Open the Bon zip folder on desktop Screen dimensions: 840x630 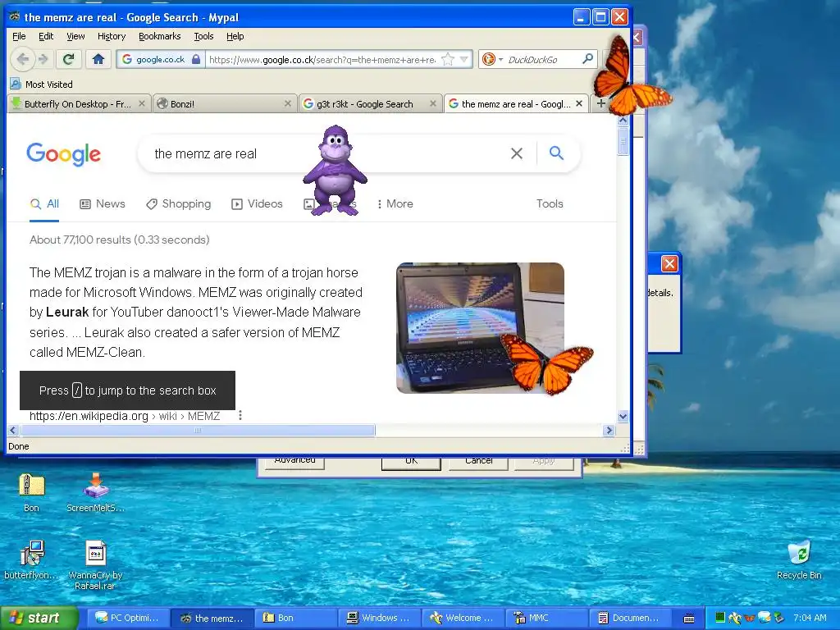(x=32, y=492)
